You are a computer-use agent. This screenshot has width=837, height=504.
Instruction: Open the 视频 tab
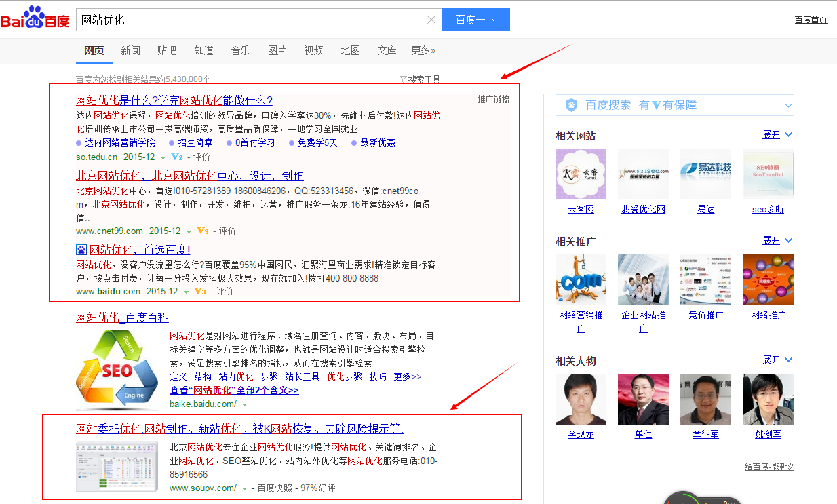tap(313, 50)
